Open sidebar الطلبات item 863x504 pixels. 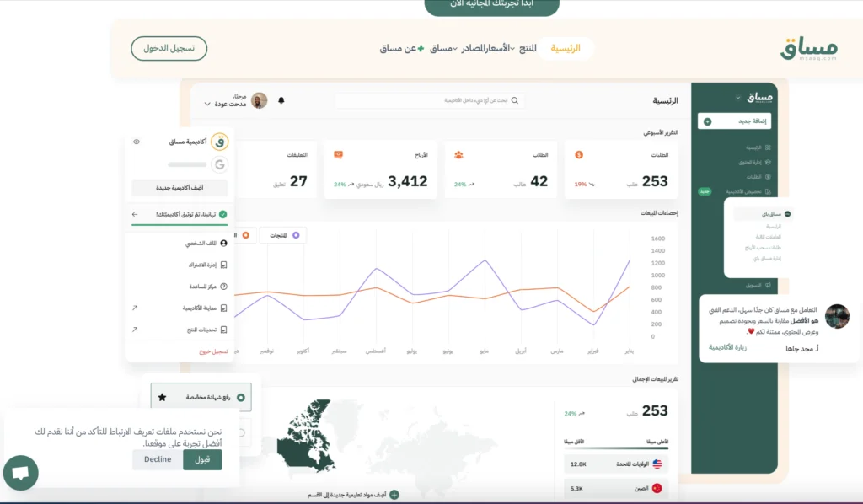pos(758,177)
